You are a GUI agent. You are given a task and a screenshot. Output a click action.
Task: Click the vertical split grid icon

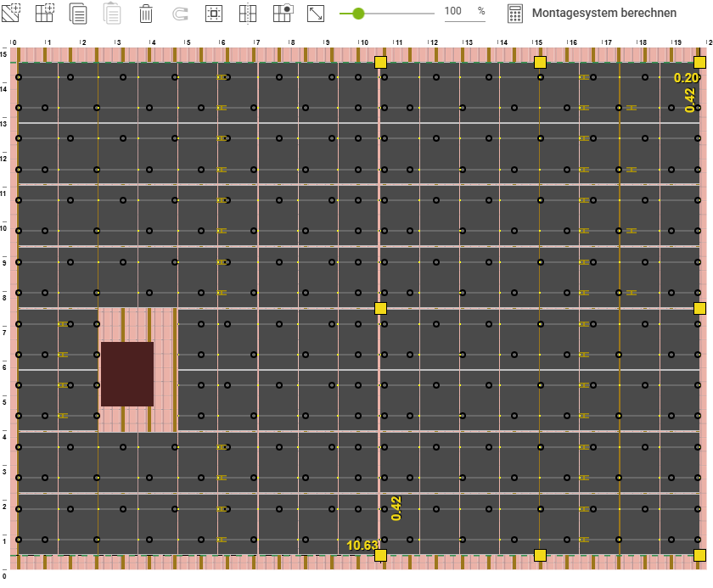pyautogui.click(x=248, y=14)
